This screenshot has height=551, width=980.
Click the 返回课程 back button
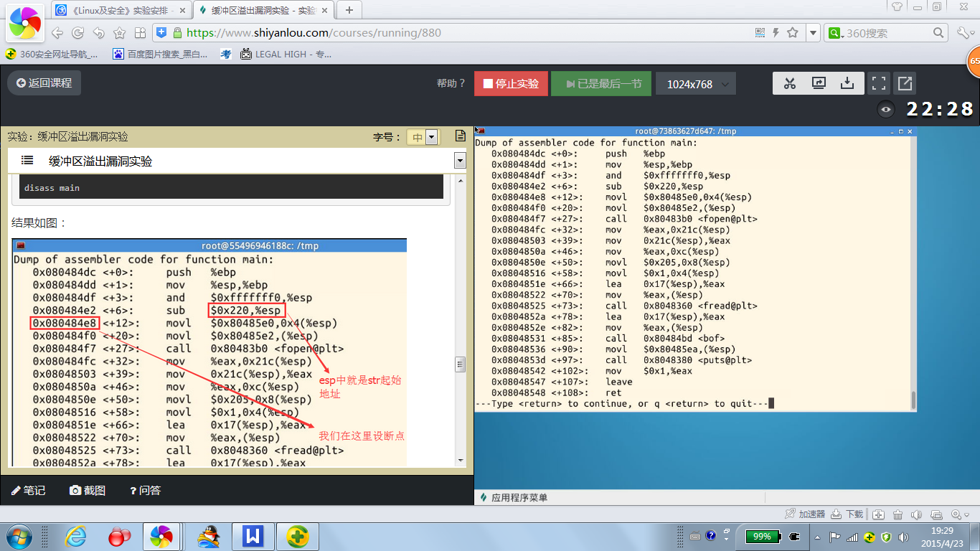pyautogui.click(x=44, y=83)
